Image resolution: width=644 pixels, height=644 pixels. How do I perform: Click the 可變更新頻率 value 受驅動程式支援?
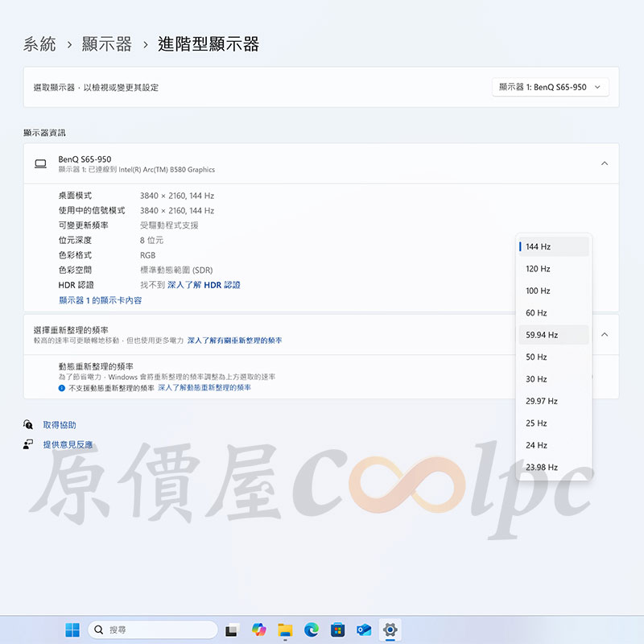169,225
